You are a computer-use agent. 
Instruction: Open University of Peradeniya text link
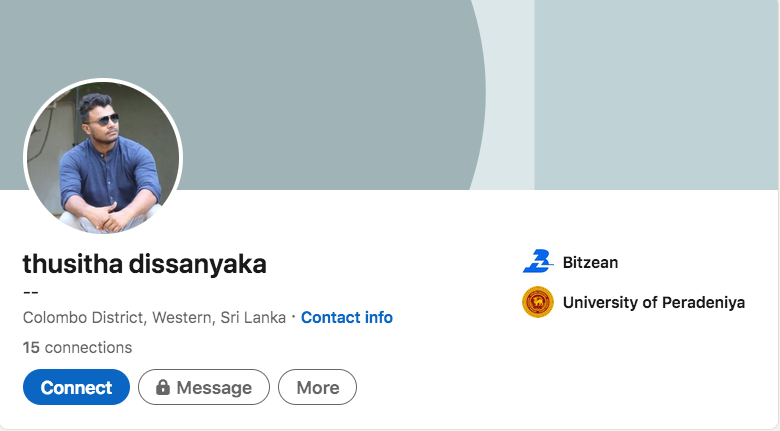click(x=654, y=302)
